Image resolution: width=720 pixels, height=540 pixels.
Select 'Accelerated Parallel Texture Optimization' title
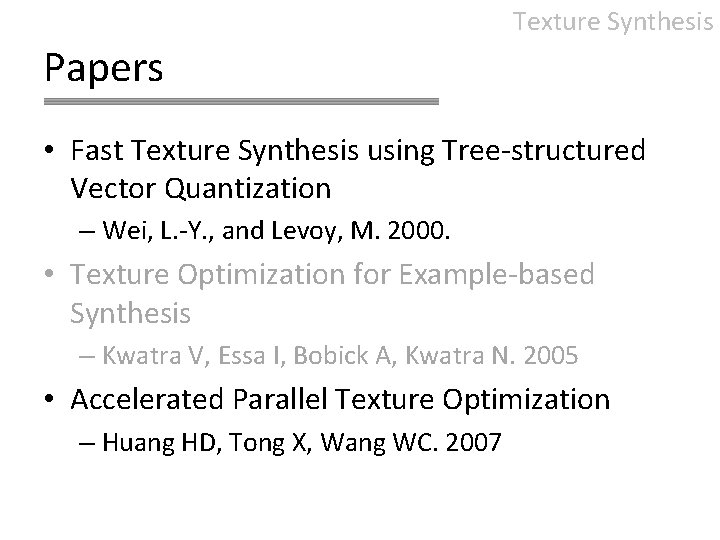[340, 399]
